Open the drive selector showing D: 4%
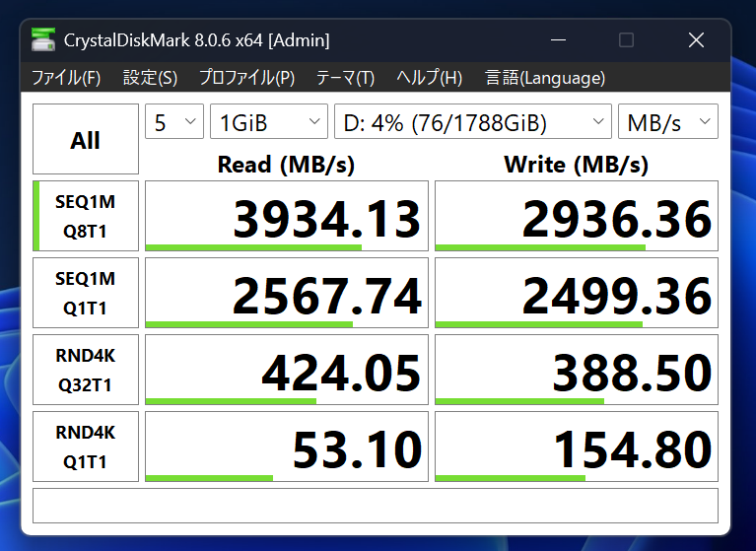The width and height of the screenshot is (756, 551). coord(473,121)
